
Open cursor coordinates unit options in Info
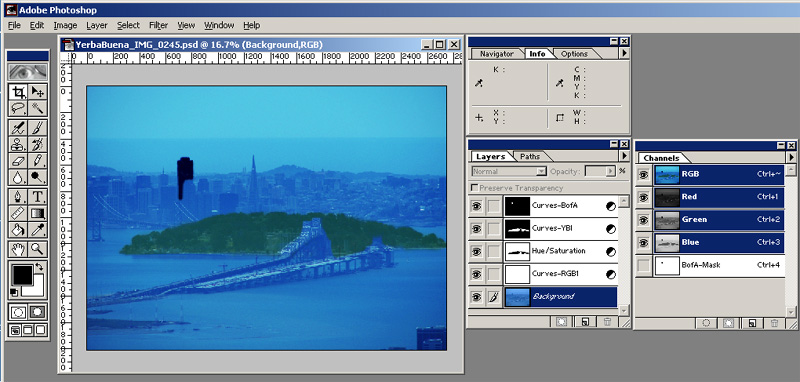tap(479, 117)
